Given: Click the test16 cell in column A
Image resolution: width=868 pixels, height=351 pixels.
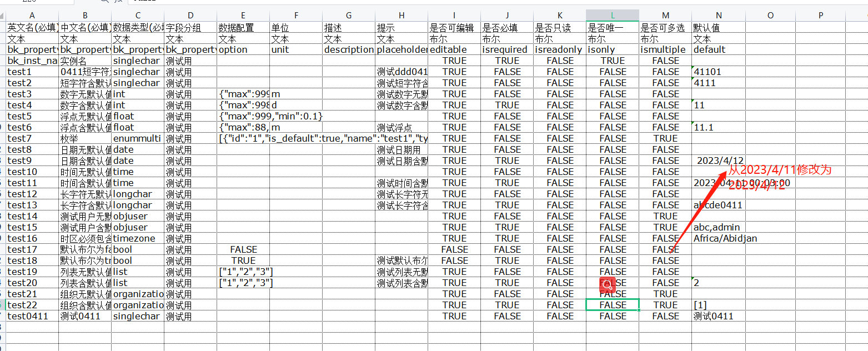Looking at the screenshot, I should click(32, 238).
